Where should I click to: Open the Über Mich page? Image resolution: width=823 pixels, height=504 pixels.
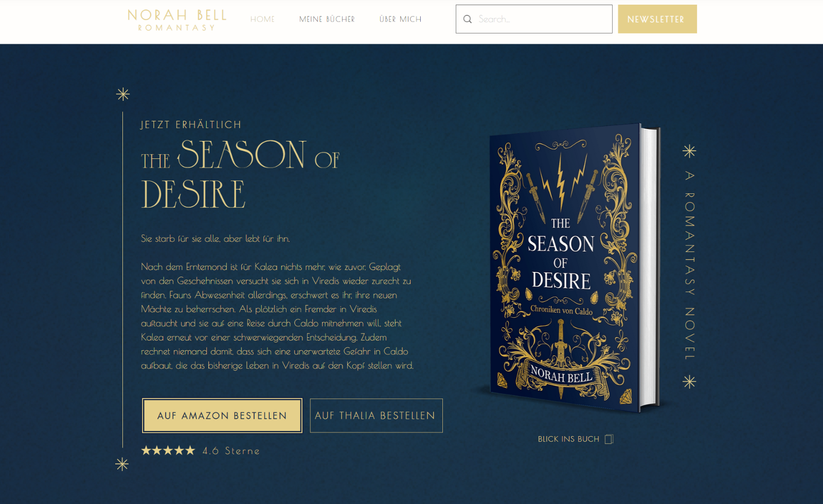pos(400,19)
